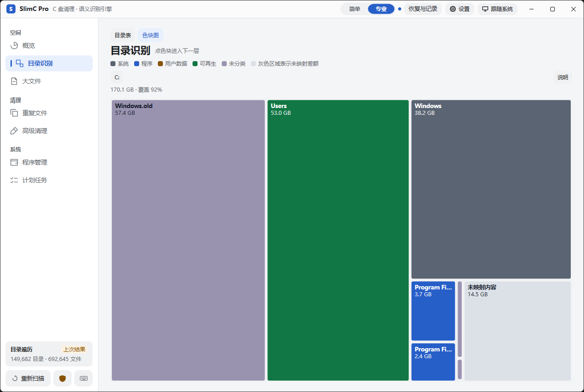Click the 上次结果 badge

[x=74, y=350]
